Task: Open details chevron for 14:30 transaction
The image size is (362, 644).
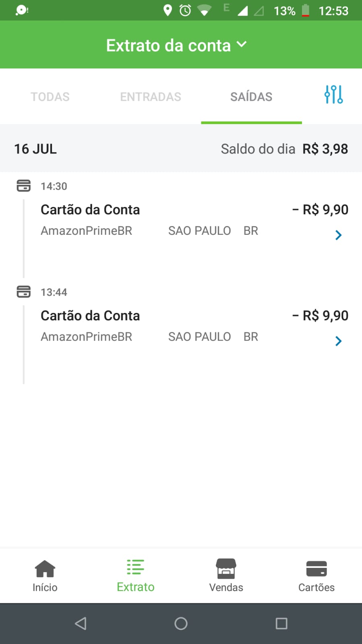Action: (338, 235)
